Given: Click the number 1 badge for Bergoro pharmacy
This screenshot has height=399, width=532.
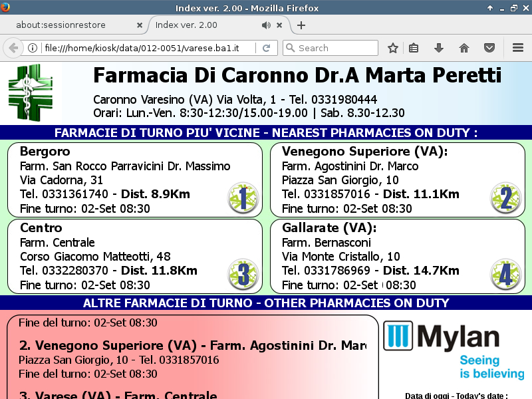Looking at the screenshot, I should click(x=243, y=198).
